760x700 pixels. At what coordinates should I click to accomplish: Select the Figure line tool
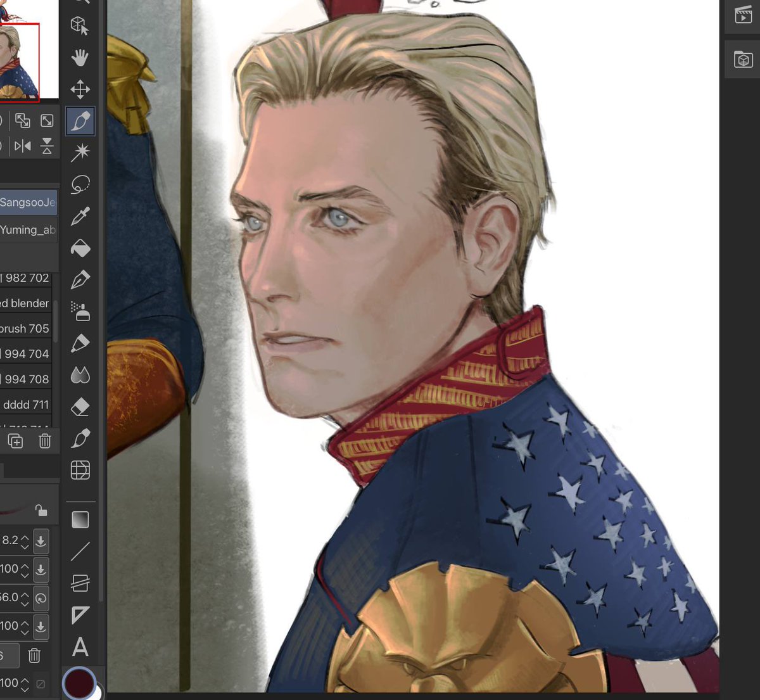[80, 551]
